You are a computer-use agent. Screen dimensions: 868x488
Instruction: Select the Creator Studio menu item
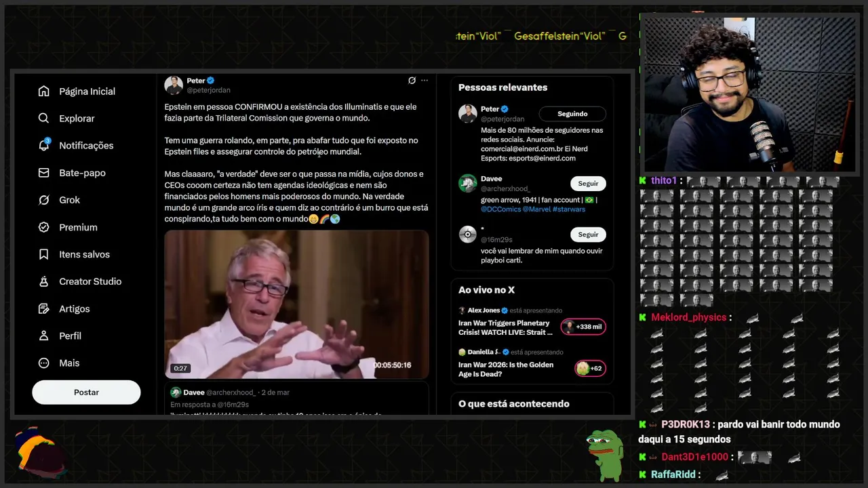coord(90,281)
